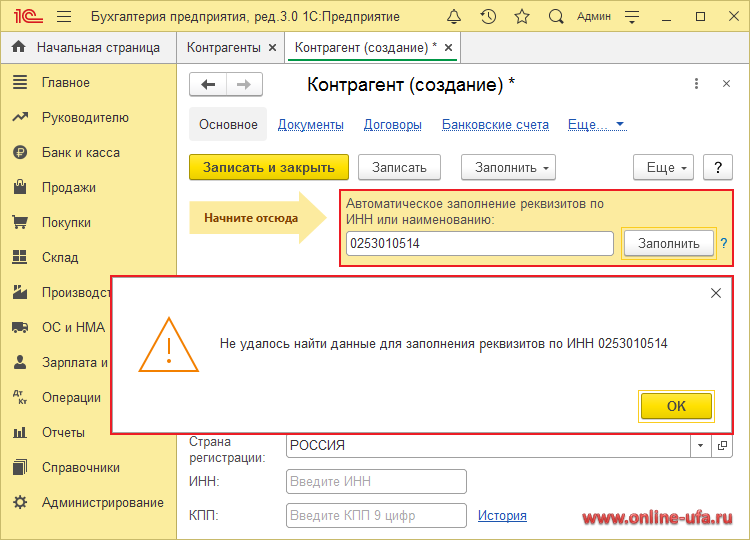
Task: Close the Контрагенты tab
Action: tap(273, 47)
